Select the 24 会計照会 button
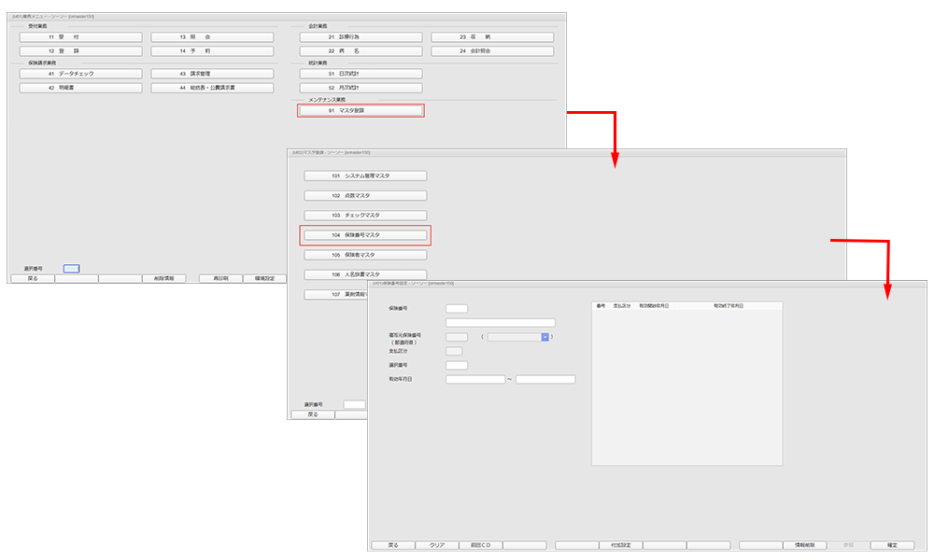Viewport: 934px width, 560px height. (x=492, y=51)
